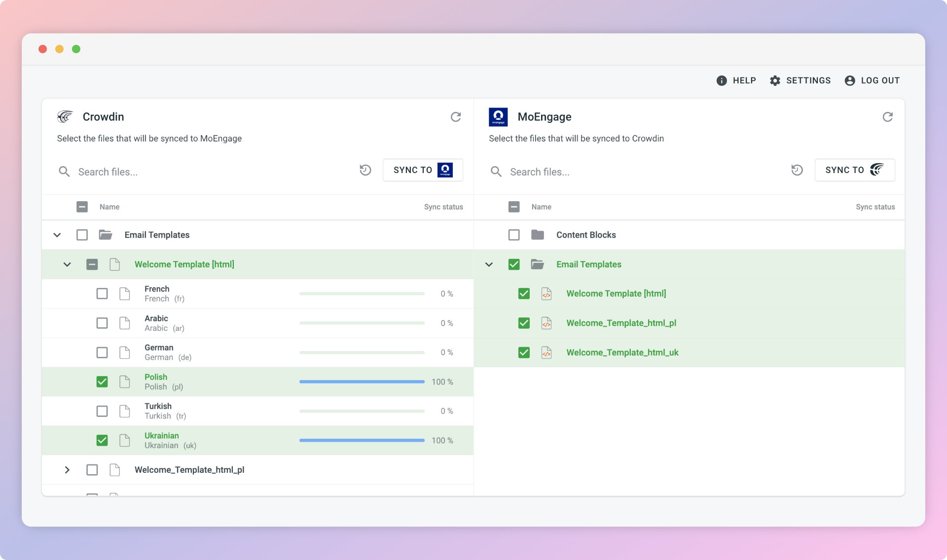The image size is (947, 560).
Task: Click the search magnifier in MoEngage panel
Action: click(x=496, y=172)
